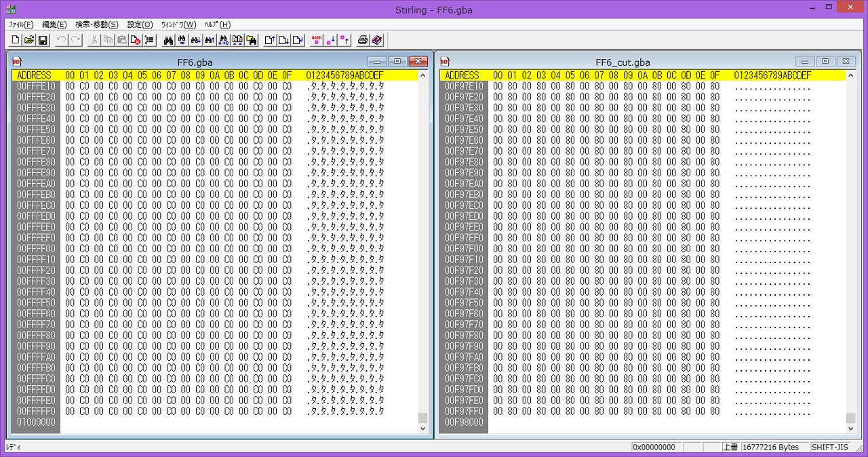Viewport: 868px width, 457px height.
Task: Click scroll-up arrow in FF6_cut.gba window
Action: tap(851, 75)
